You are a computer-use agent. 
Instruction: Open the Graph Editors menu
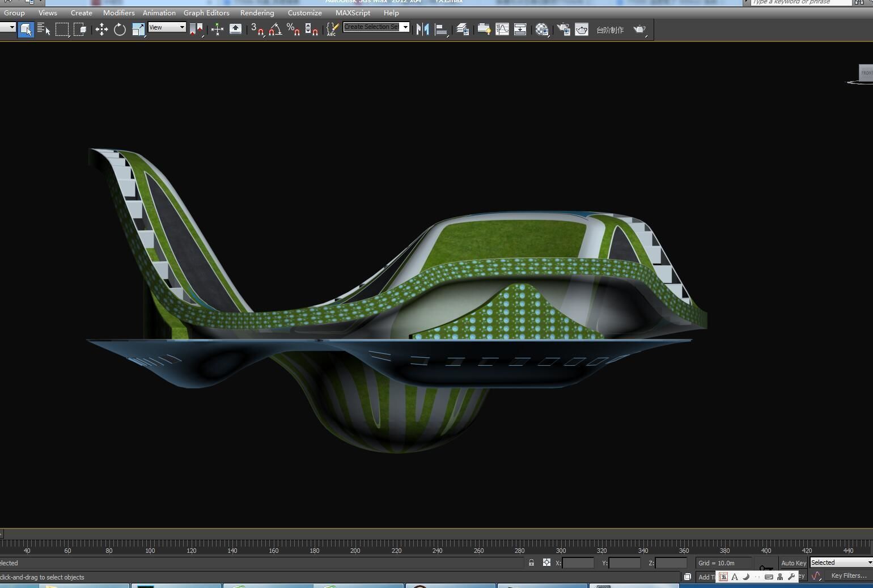point(206,12)
